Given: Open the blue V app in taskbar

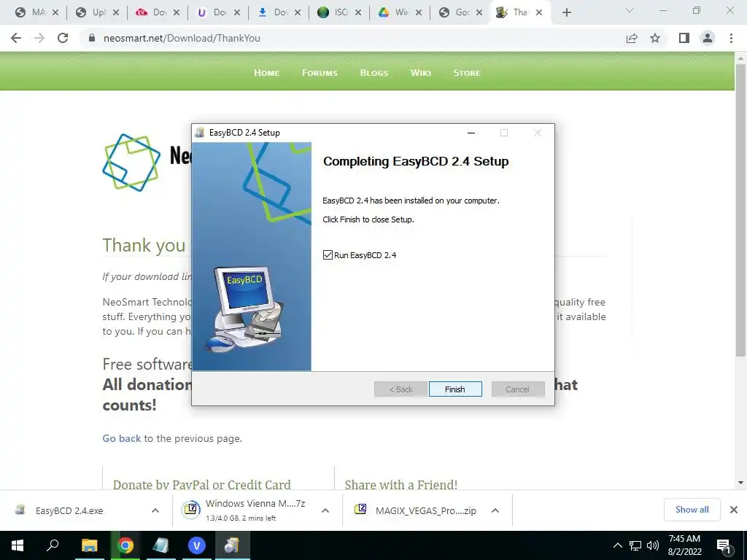Looking at the screenshot, I should 196,545.
